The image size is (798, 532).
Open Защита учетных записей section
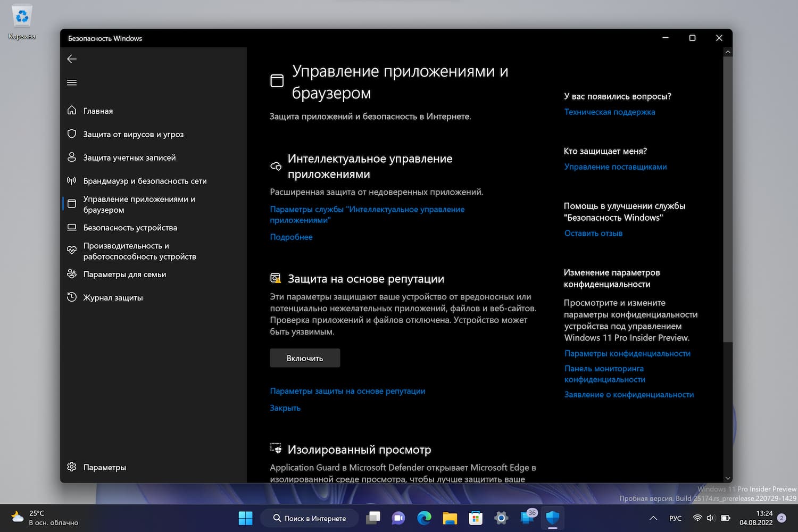[x=129, y=157]
